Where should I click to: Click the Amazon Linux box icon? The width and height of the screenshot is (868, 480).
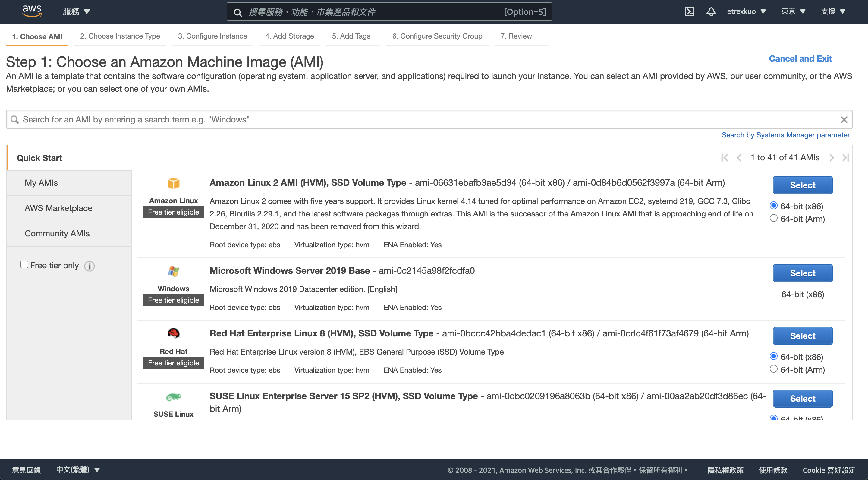coord(174,183)
